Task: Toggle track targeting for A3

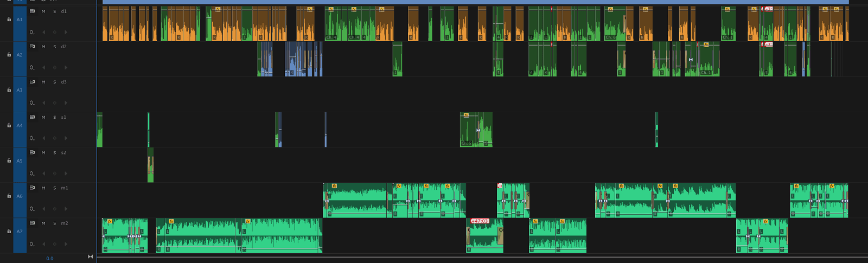Action: pyautogui.click(x=20, y=90)
